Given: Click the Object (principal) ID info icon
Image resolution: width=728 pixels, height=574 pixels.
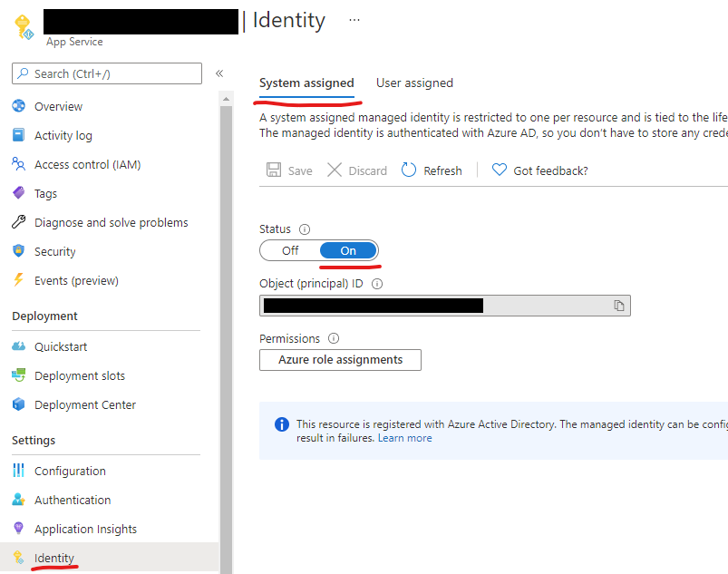Looking at the screenshot, I should [x=377, y=284].
